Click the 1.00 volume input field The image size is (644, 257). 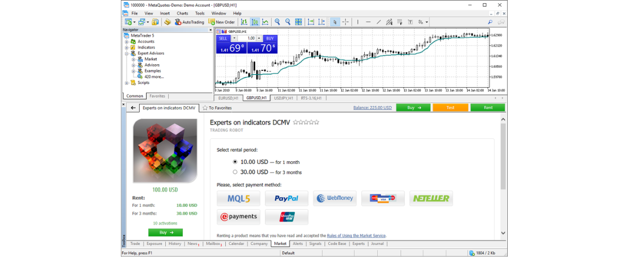pos(246,38)
